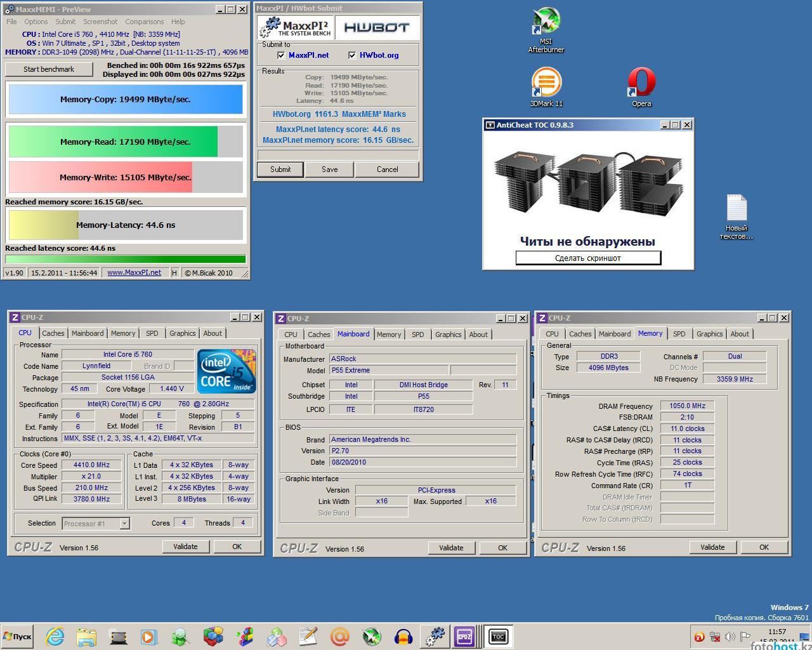
Task: Click the Start benchmark button
Action: (x=49, y=69)
